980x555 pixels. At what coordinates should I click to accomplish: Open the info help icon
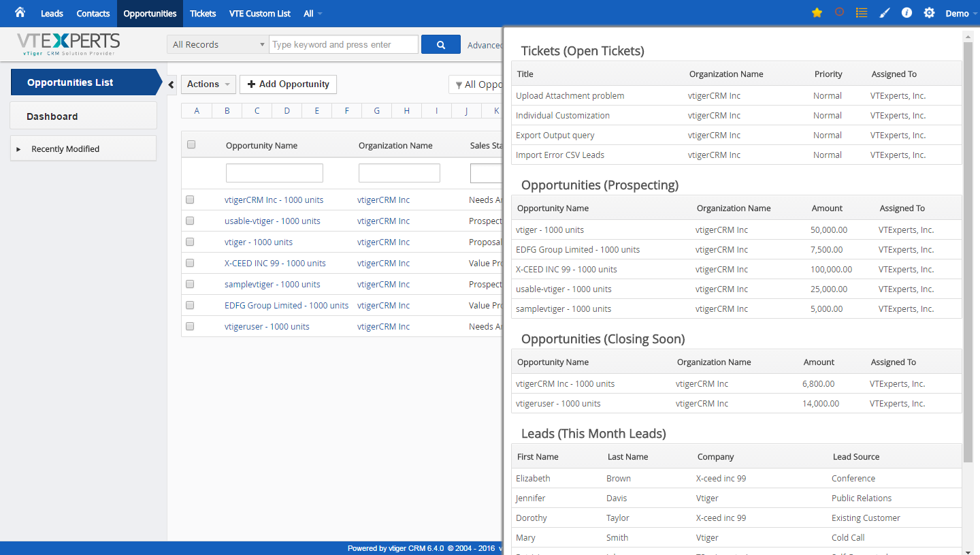pyautogui.click(x=906, y=13)
